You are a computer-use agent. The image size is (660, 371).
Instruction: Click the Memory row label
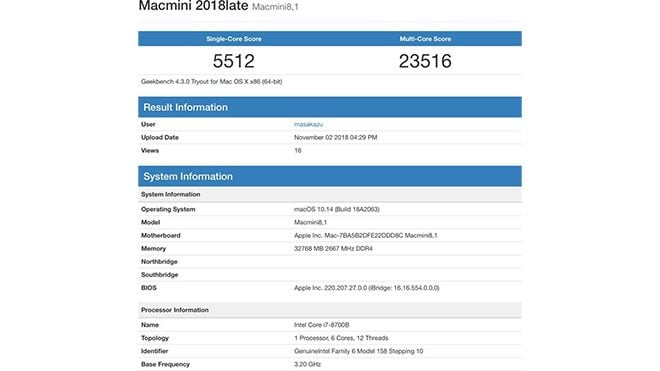[x=153, y=248]
